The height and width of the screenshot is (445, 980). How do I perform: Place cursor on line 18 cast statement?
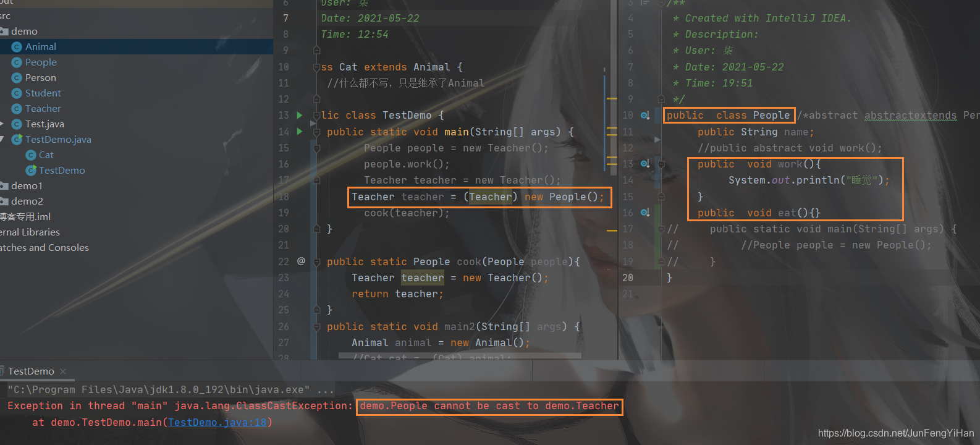[478, 197]
